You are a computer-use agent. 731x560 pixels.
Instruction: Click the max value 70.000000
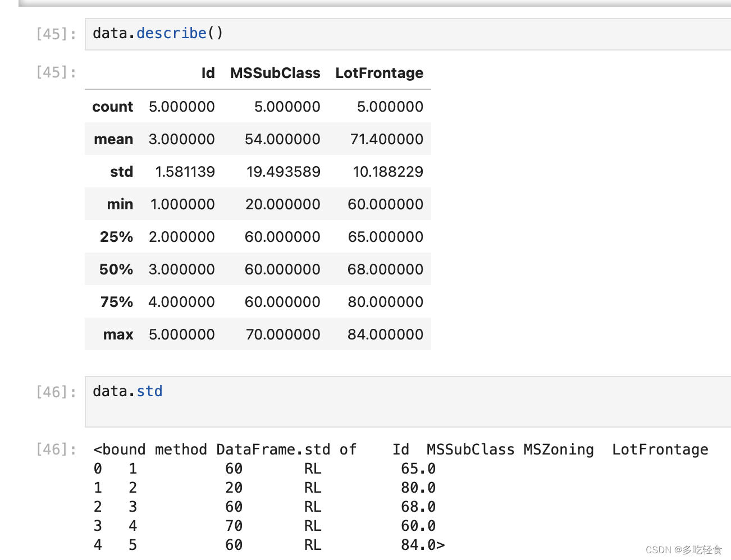tap(283, 334)
